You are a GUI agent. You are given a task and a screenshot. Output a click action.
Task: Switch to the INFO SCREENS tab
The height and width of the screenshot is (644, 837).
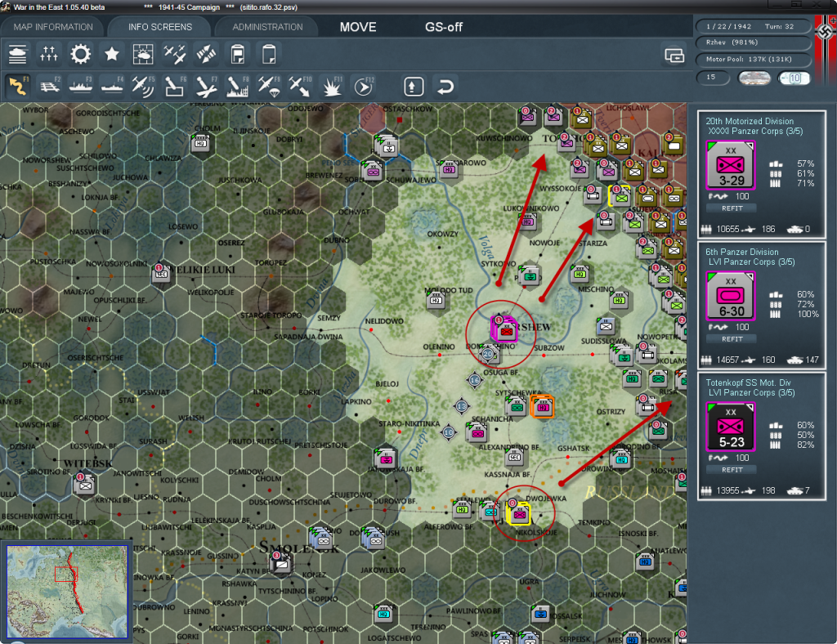(159, 27)
